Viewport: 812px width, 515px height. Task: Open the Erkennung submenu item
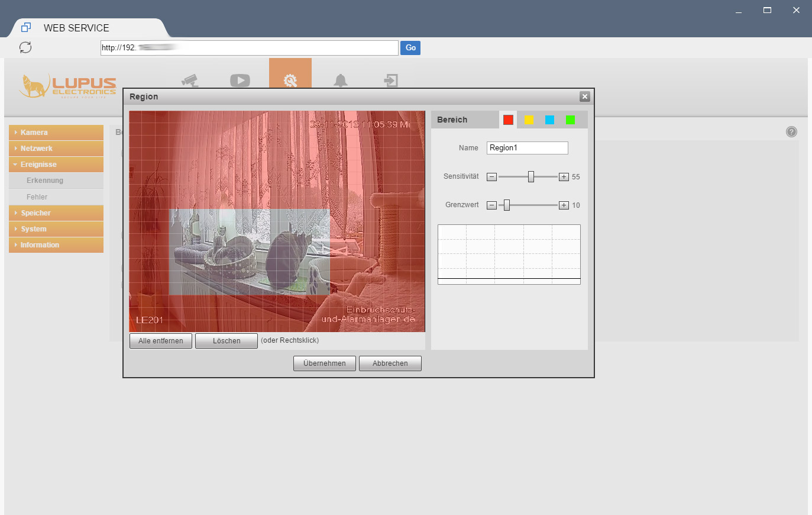coord(45,181)
